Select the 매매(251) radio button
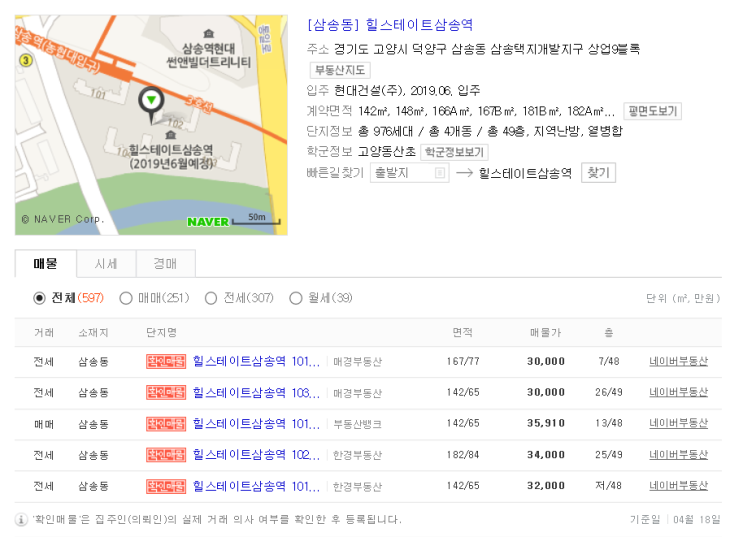Screen dimensions: 743x537 pyautogui.click(x=126, y=298)
